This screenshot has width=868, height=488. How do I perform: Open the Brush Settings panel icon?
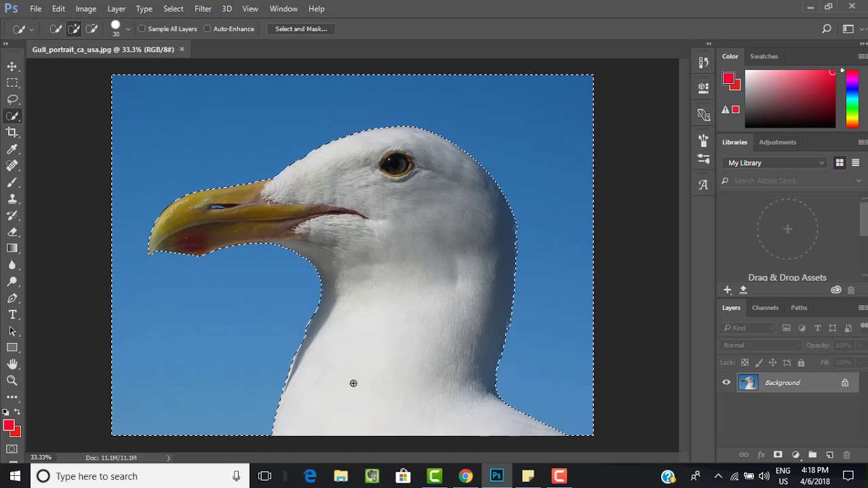click(x=703, y=140)
